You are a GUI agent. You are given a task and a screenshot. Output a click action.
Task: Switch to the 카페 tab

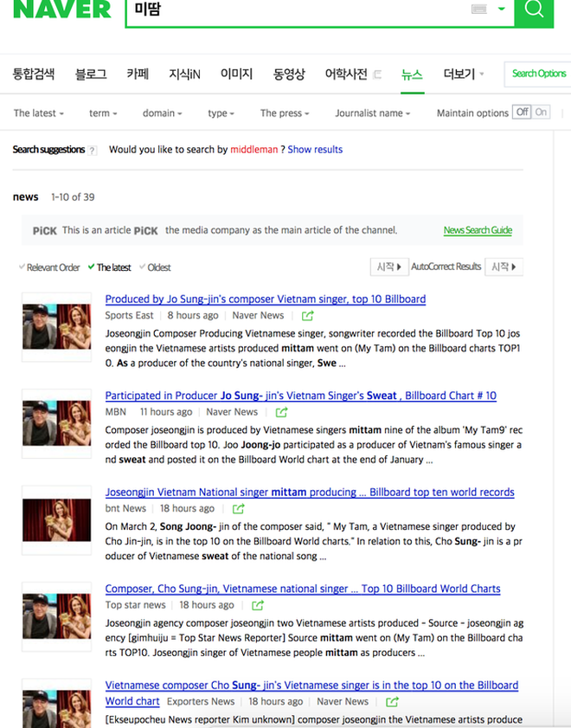138,74
